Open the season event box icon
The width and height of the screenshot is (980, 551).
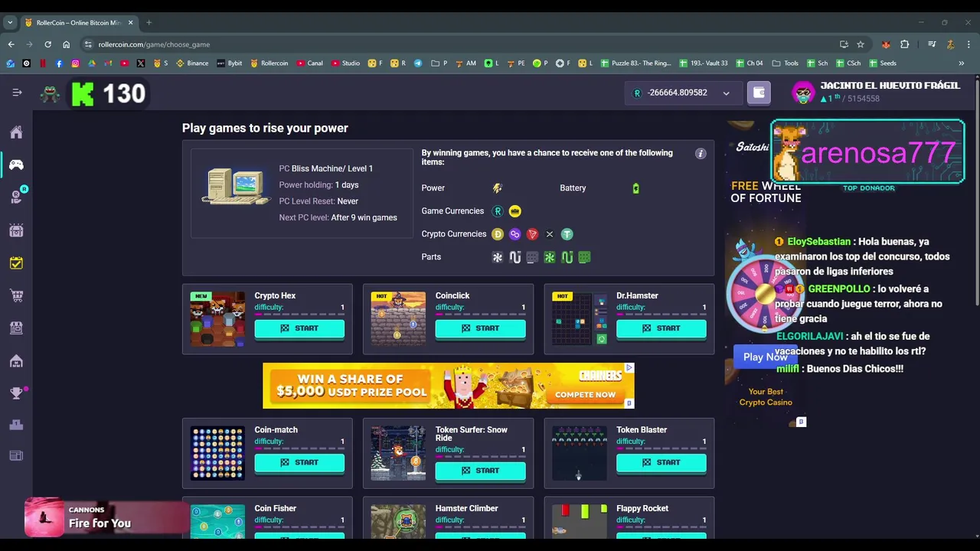(x=16, y=230)
